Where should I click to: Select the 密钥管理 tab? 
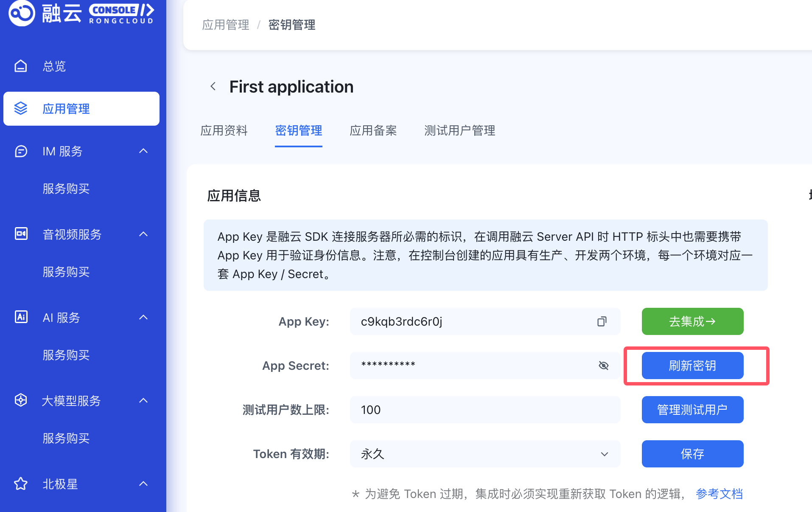coord(299,130)
